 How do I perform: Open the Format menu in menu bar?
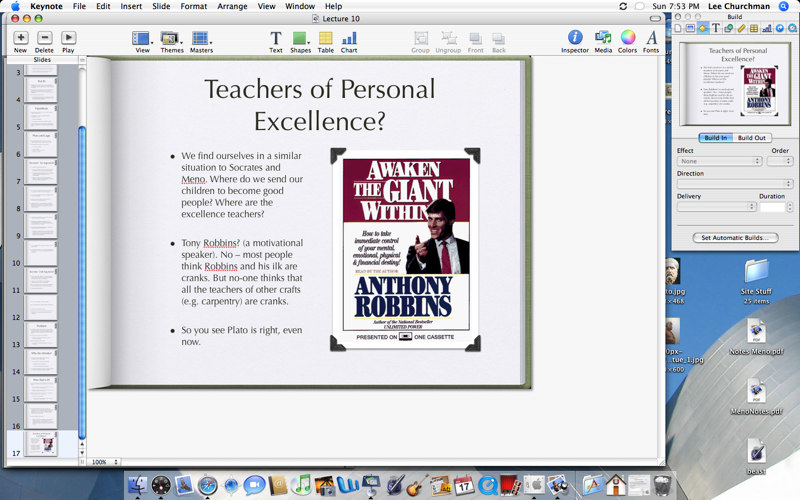coord(194,6)
